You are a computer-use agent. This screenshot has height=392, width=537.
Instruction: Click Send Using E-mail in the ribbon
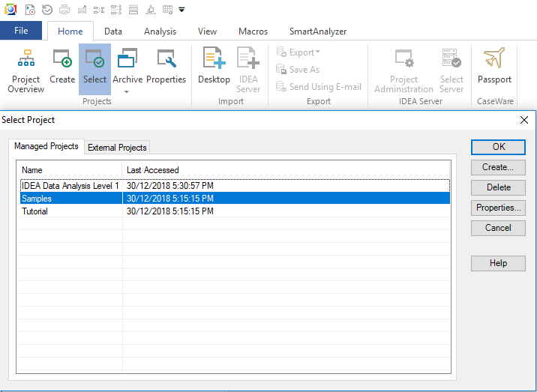point(319,87)
